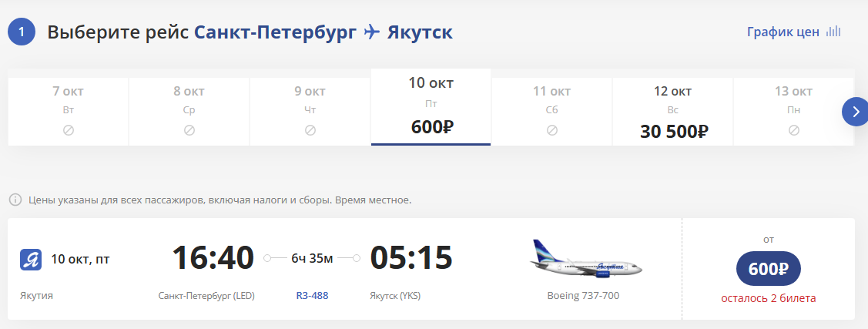Image resolution: width=868 pixels, height=329 pixels.
Task: Open the price chart bars icon
Action: pos(833,32)
